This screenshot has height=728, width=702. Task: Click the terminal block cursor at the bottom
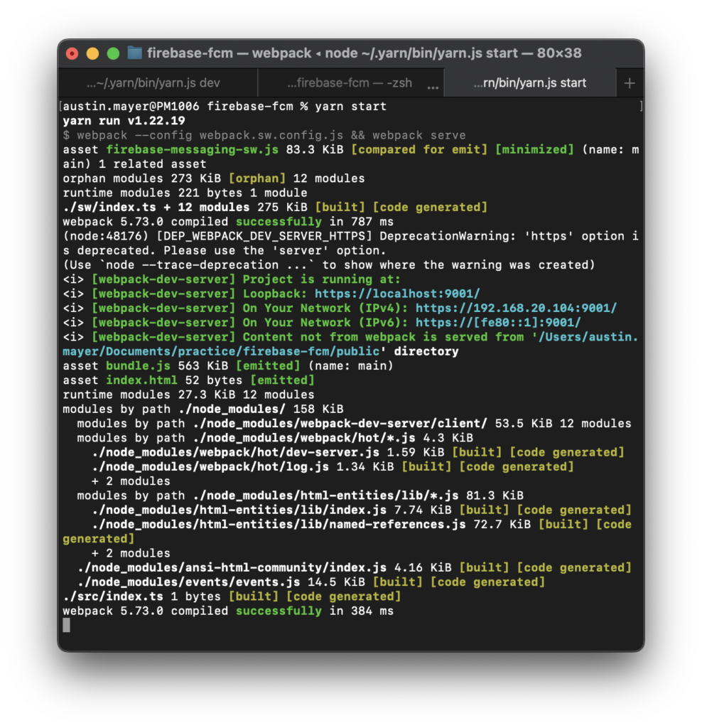pyautogui.click(x=66, y=625)
